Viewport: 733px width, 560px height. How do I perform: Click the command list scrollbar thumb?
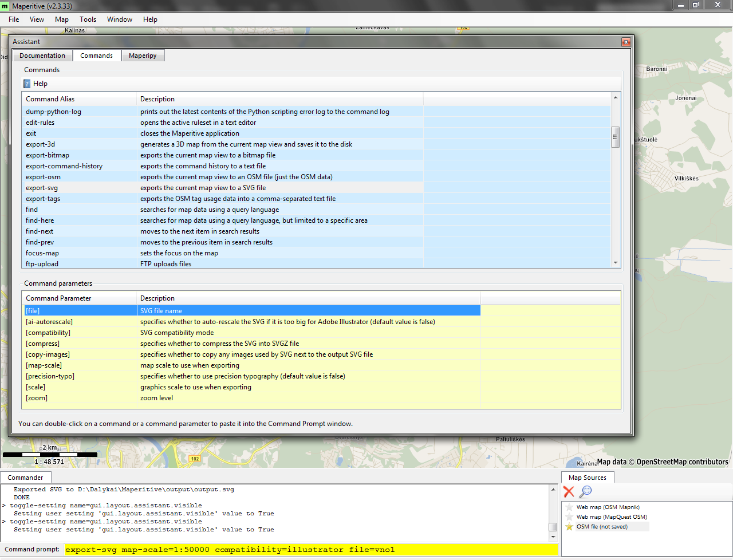pyautogui.click(x=616, y=137)
